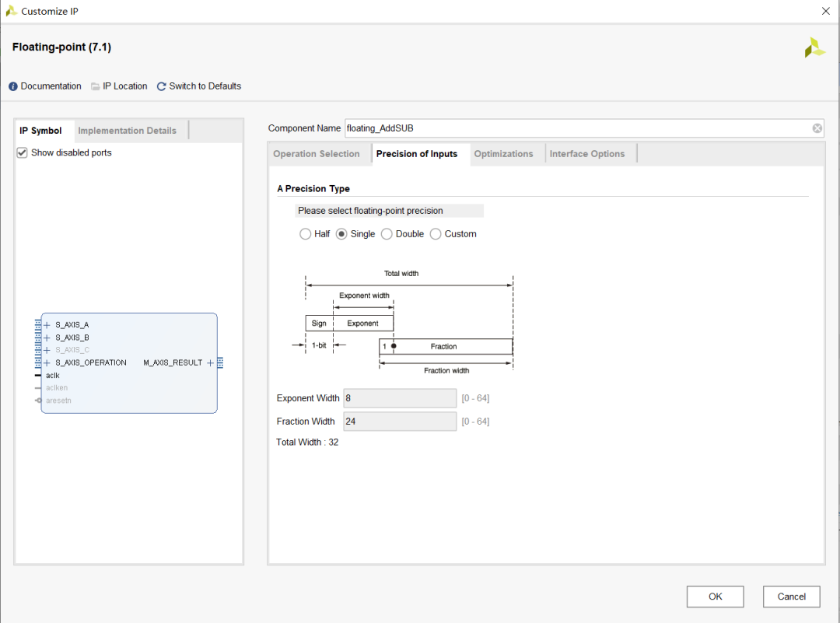The height and width of the screenshot is (623, 840).
Task: Switch to the Operation Selection tab
Action: [317, 154]
